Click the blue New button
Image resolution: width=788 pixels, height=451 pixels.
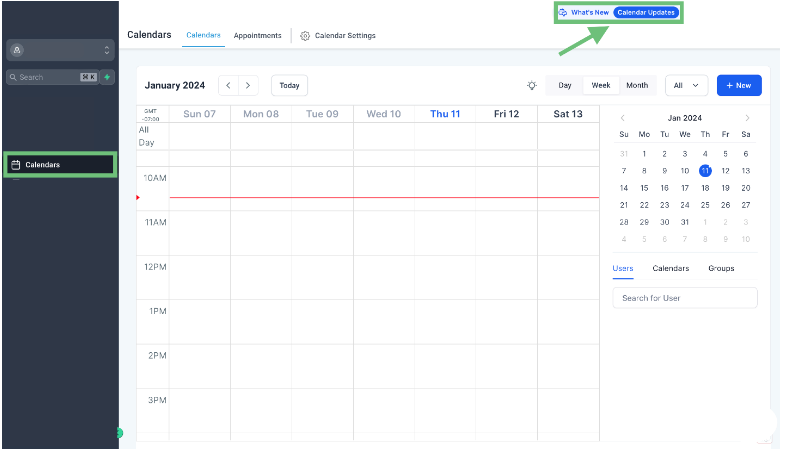[739, 86]
